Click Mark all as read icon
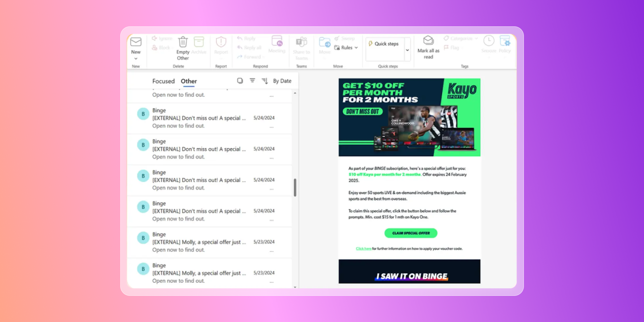This screenshot has width=644, height=322. [428, 40]
